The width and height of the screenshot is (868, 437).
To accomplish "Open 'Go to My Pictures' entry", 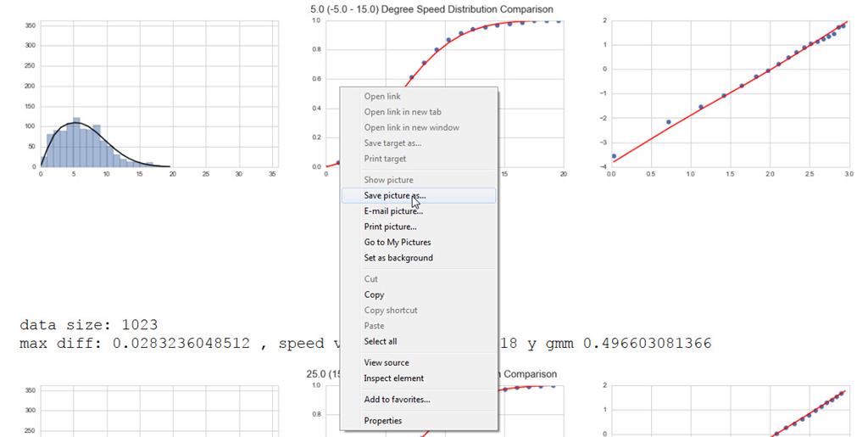I will pos(419,242).
